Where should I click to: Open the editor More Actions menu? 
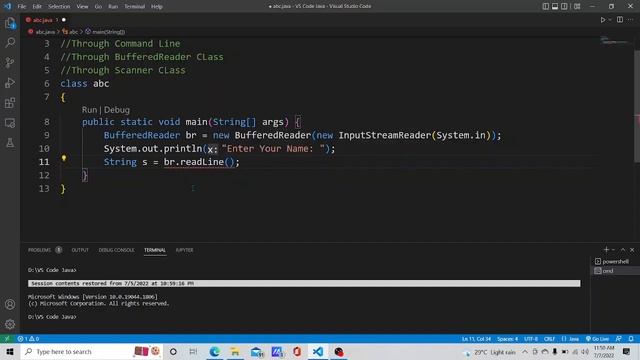click(631, 20)
